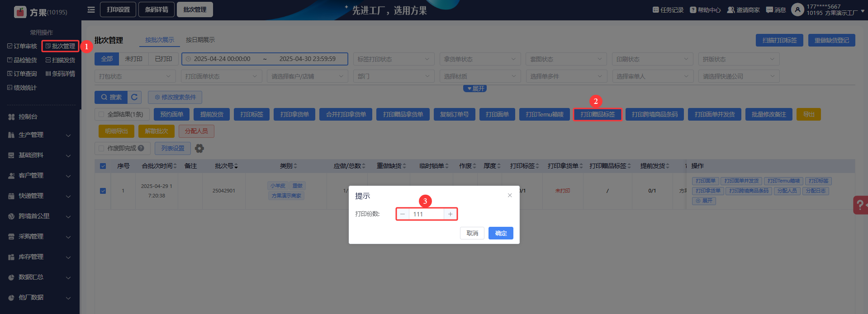Uncheck row 1 batch 25042901 checkbox
Image resolution: width=868 pixels, height=314 pixels.
[103, 191]
